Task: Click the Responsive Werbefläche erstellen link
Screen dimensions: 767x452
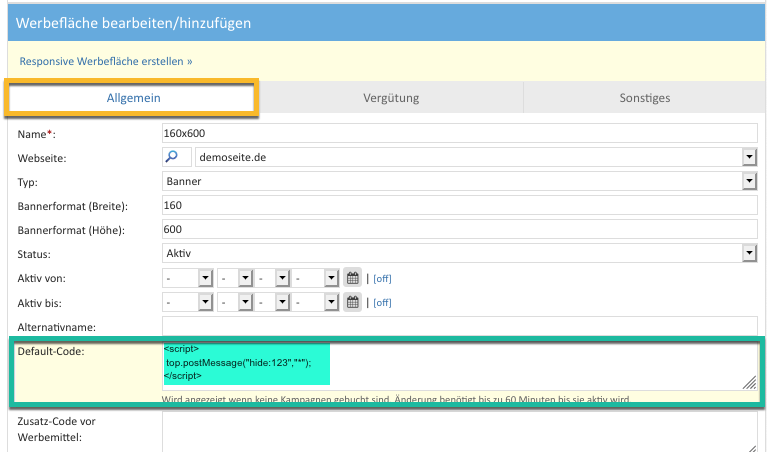Action: [x=106, y=61]
